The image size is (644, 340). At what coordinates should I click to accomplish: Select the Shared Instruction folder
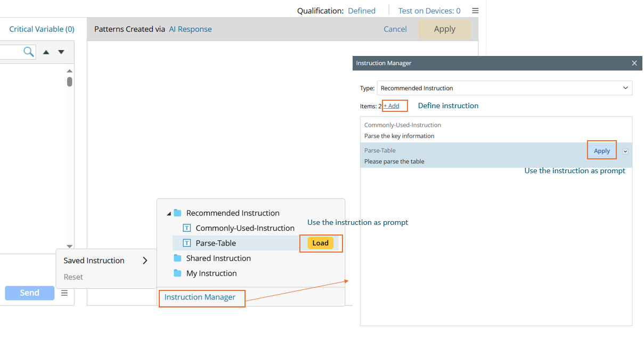click(x=218, y=258)
